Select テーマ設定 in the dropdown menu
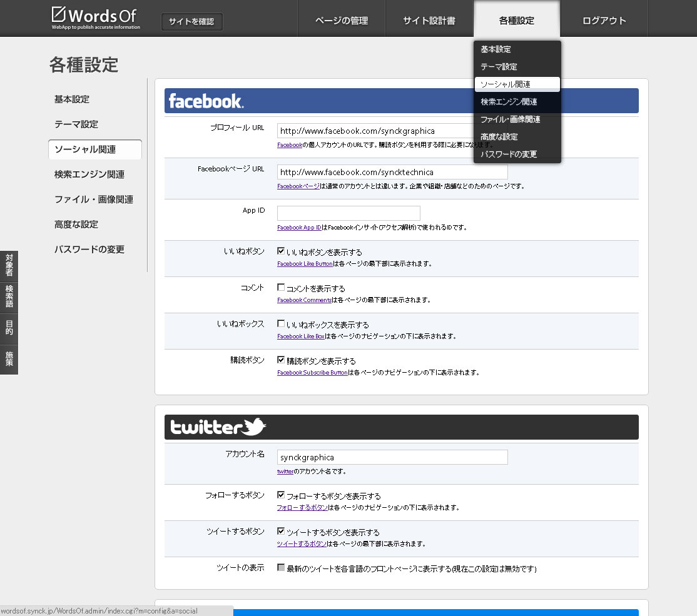 click(x=517, y=67)
